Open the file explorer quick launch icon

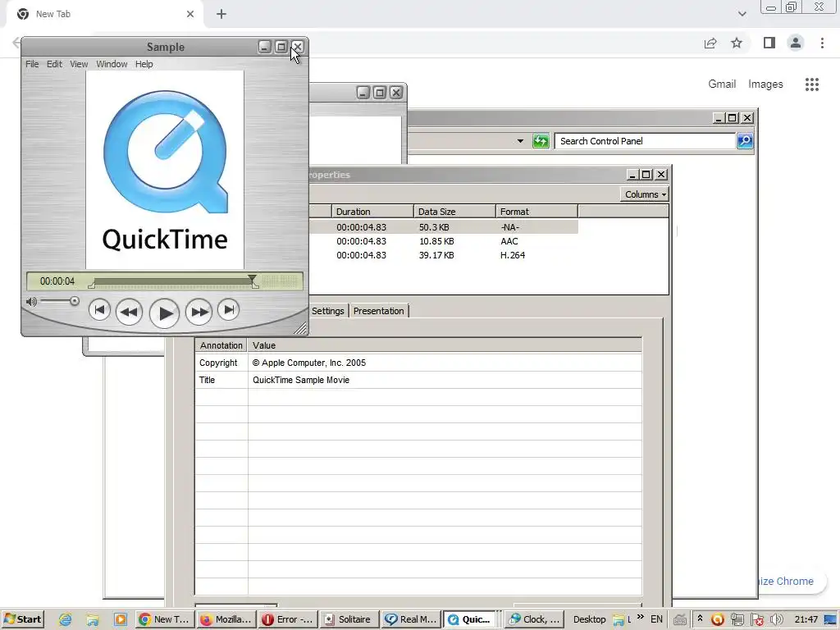pyautogui.click(x=93, y=620)
